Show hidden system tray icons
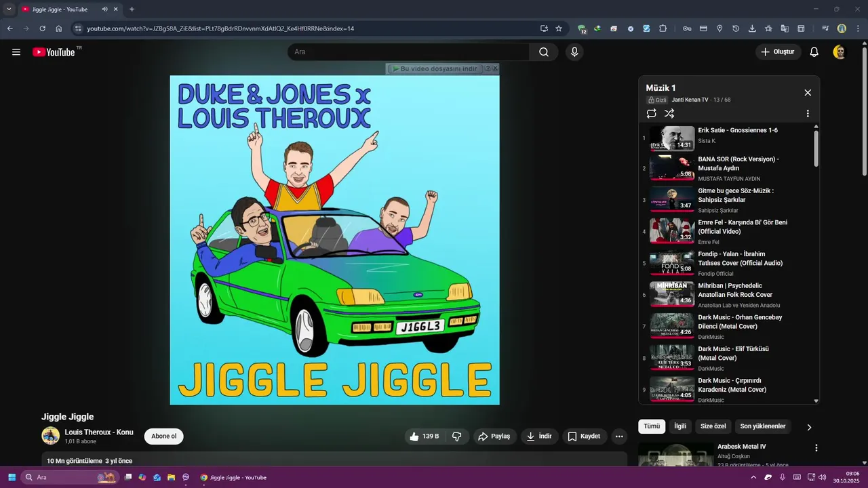This screenshot has height=488, width=868. 753,477
